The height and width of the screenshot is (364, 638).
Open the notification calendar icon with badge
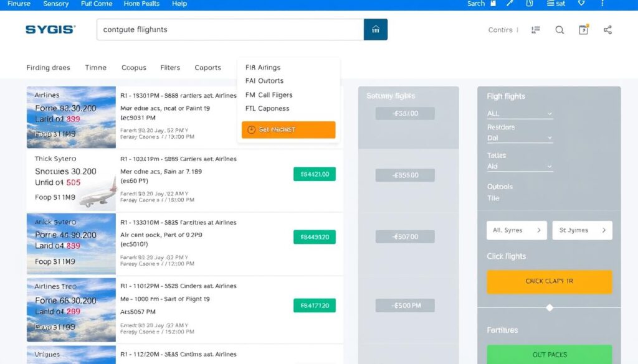(583, 29)
